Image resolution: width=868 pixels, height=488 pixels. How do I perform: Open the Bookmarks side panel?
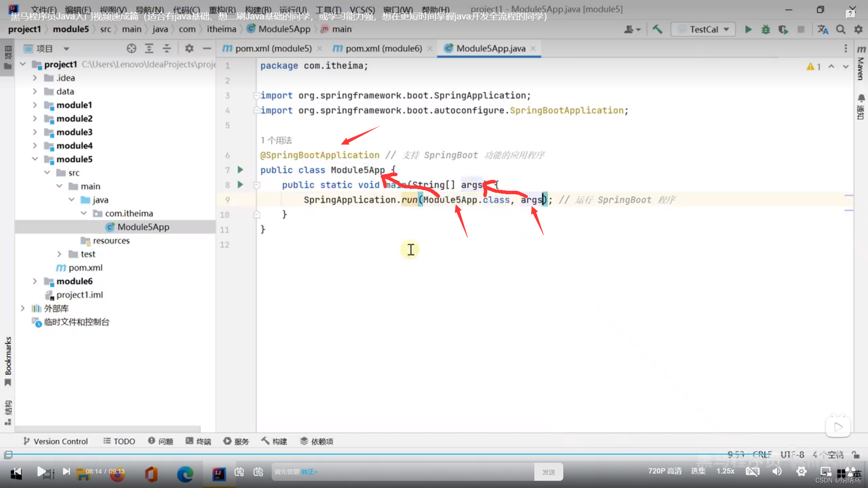click(8, 361)
